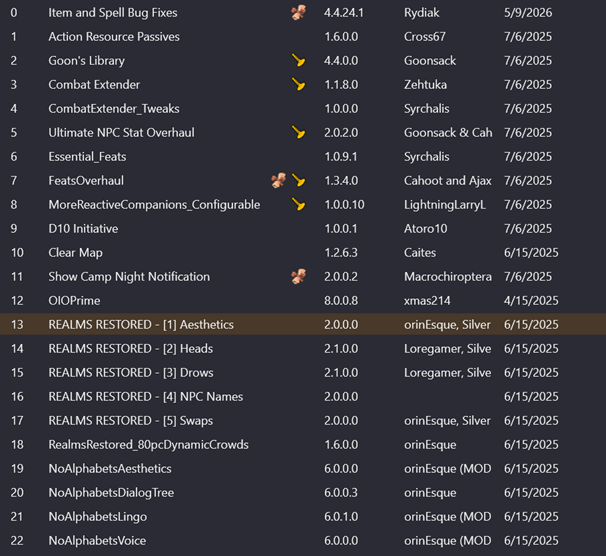The image size is (606, 556).
Task: Click the override icon on Show Camp Night Notification
Action: coord(298,276)
